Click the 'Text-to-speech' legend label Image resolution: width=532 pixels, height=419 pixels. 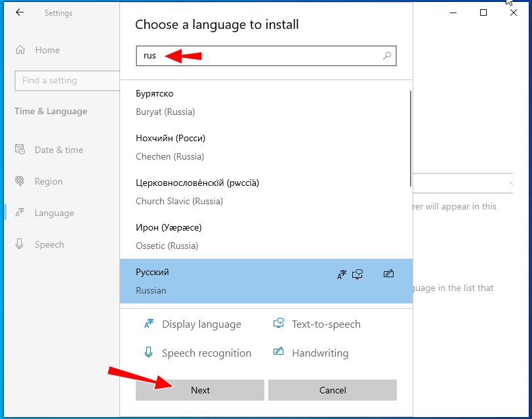(x=326, y=324)
